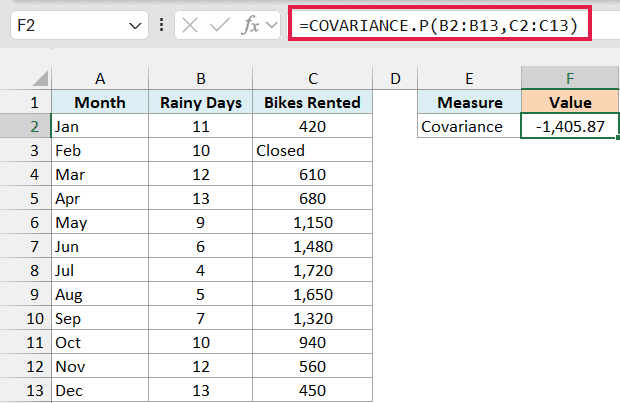Click the Measure header cell
The height and width of the screenshot is (403, 620).
tap(469, 102)
